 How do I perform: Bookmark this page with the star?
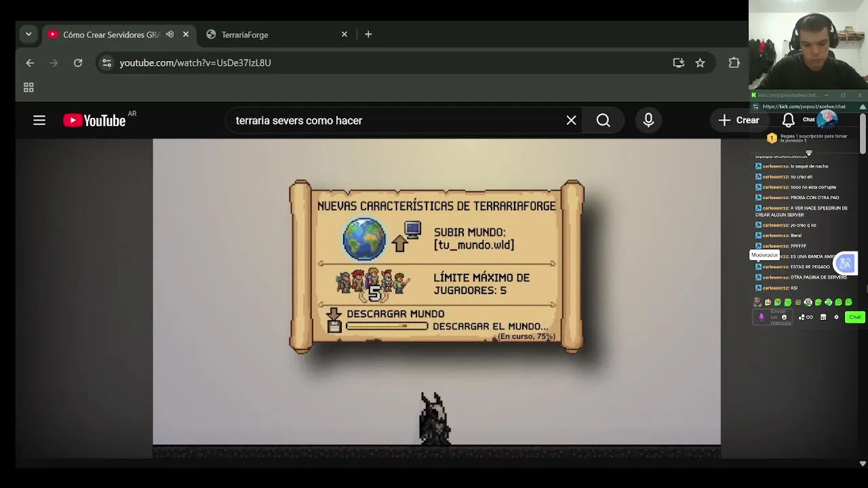pos(700,62)
